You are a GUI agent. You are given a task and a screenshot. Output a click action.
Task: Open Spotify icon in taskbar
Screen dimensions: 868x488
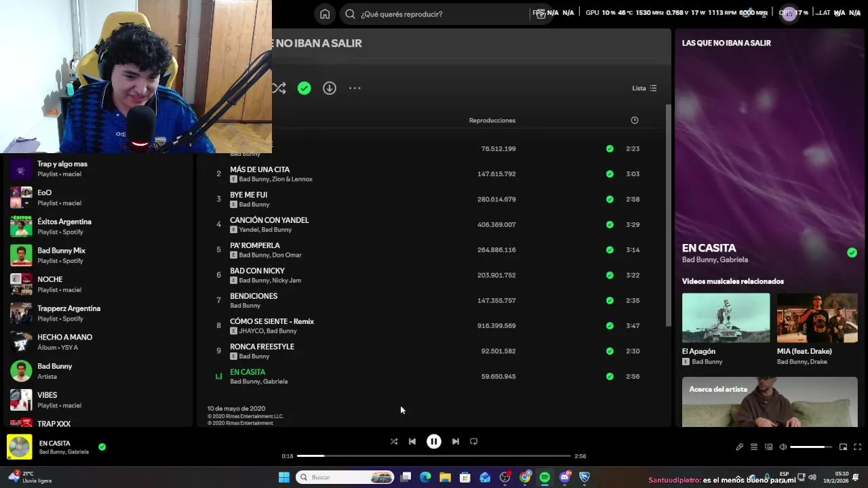[545, 477]
